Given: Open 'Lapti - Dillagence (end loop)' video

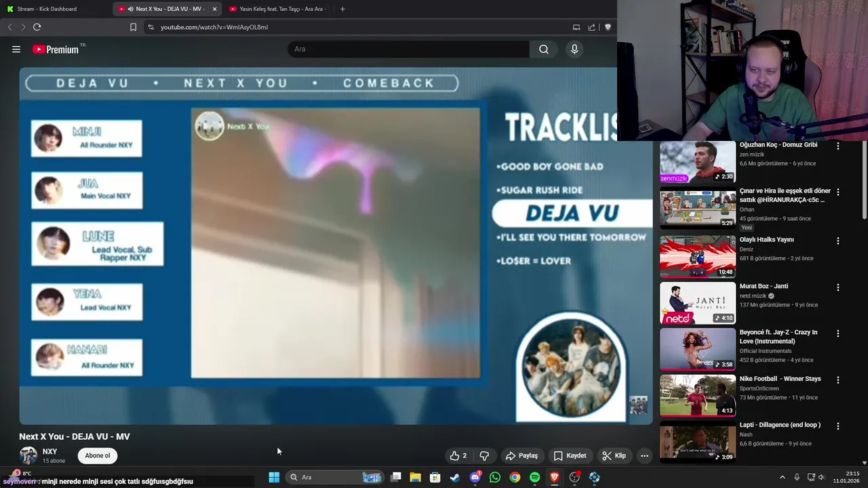Looking at the screenshot, I should tap(780, 425).
